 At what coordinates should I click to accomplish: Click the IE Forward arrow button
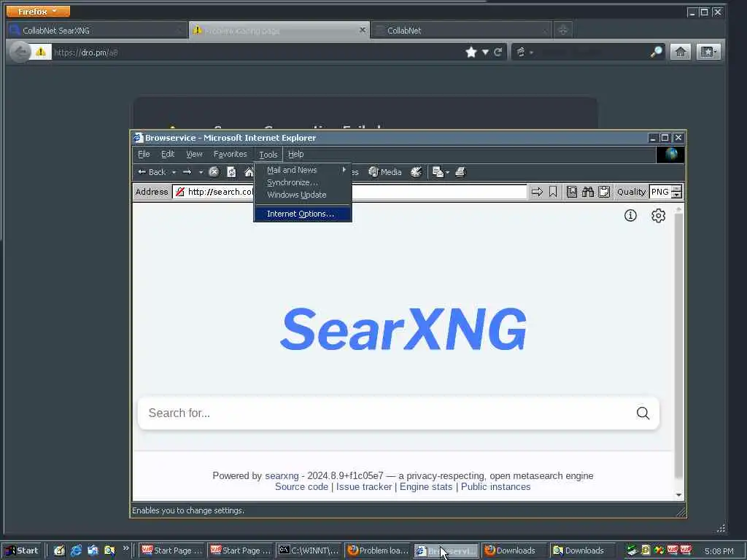coord(187,172)
